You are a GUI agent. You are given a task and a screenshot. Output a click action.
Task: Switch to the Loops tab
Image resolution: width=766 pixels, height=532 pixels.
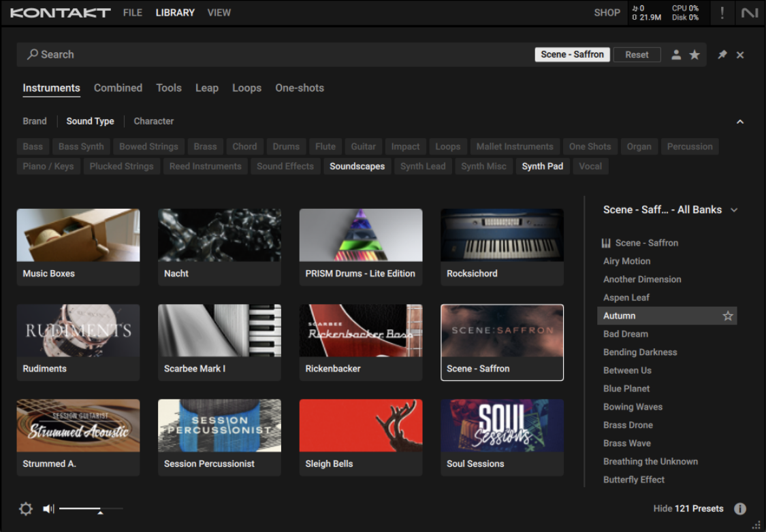click(x=246, y=88)
